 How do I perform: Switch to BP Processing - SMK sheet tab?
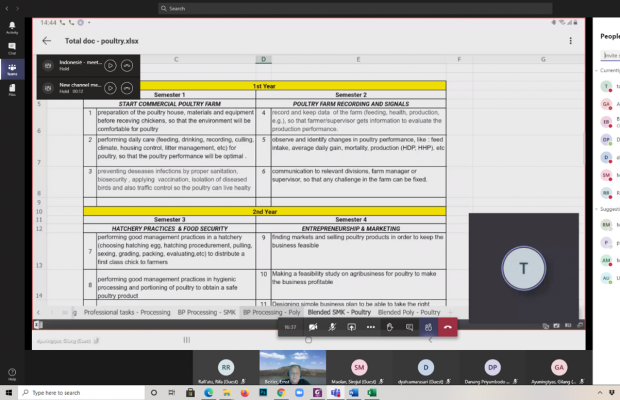(206, 312)
